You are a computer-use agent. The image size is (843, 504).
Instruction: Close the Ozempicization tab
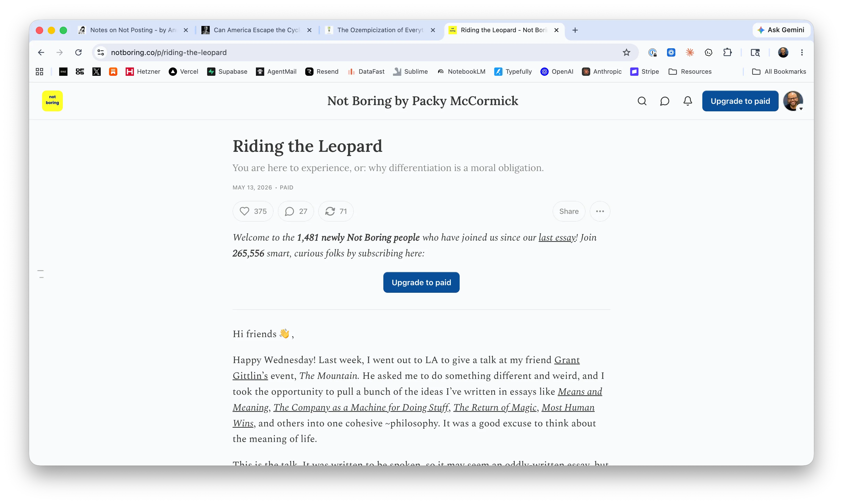pyautogui.click(x=433, y=30)
